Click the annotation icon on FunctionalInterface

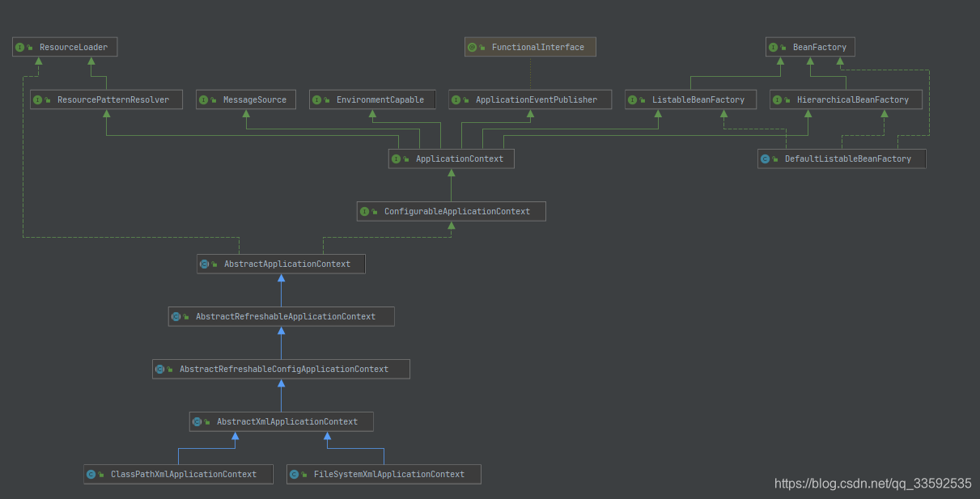[473, 47]
